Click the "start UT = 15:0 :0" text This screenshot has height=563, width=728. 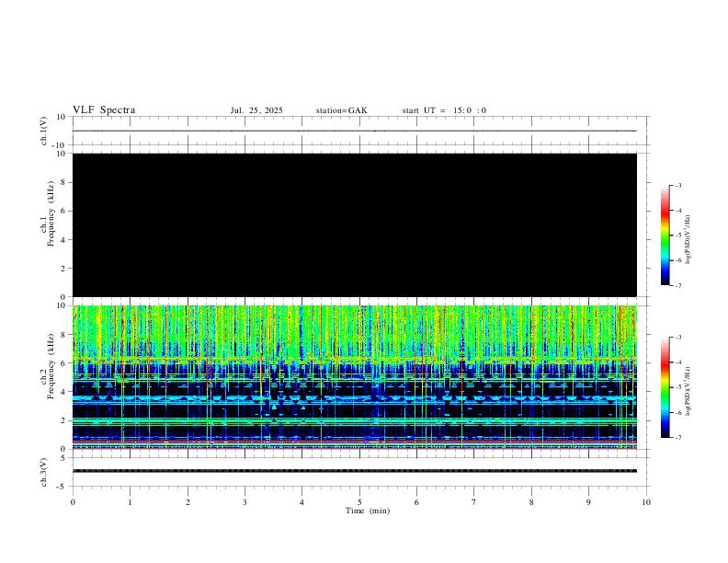pyautogui.click(x=444, y=110)
